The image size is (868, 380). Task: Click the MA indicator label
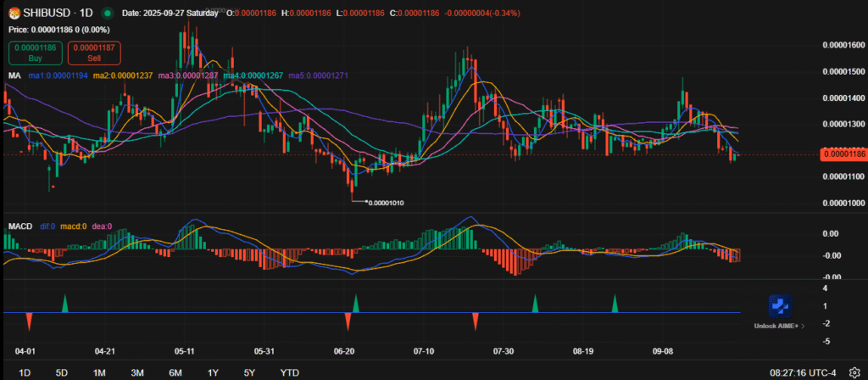14,75
